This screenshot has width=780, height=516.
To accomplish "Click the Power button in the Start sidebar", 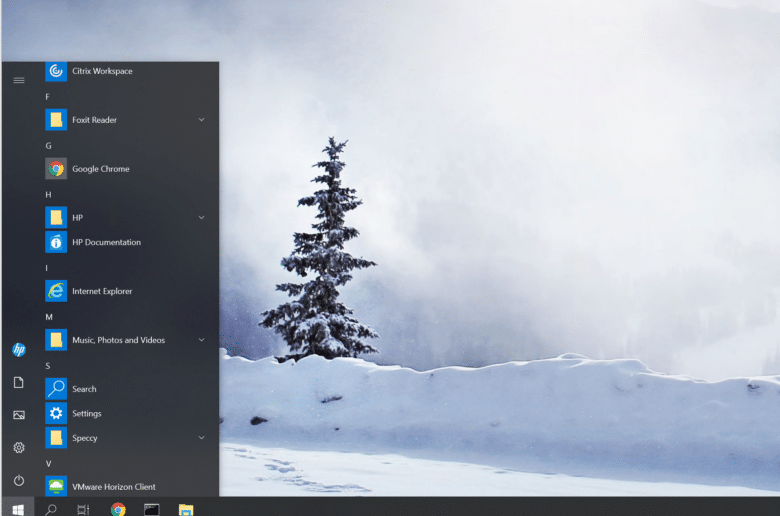I will coord(19,480).
